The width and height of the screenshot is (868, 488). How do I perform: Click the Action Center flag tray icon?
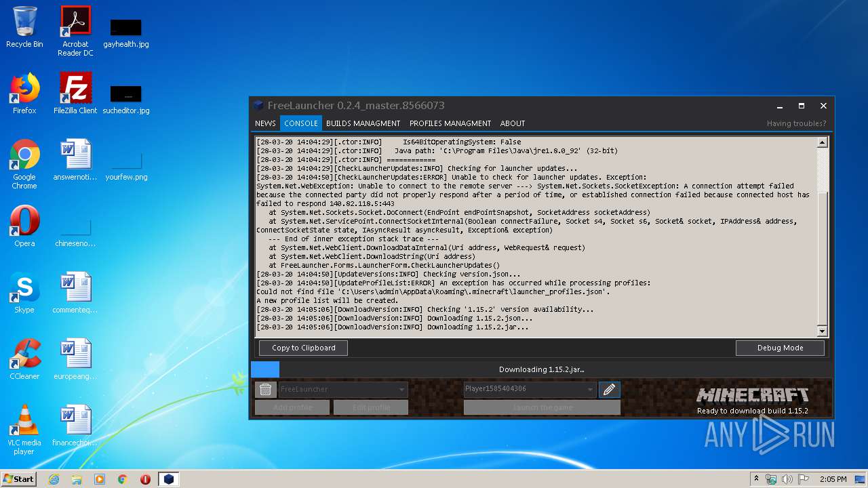coord(804,479)
